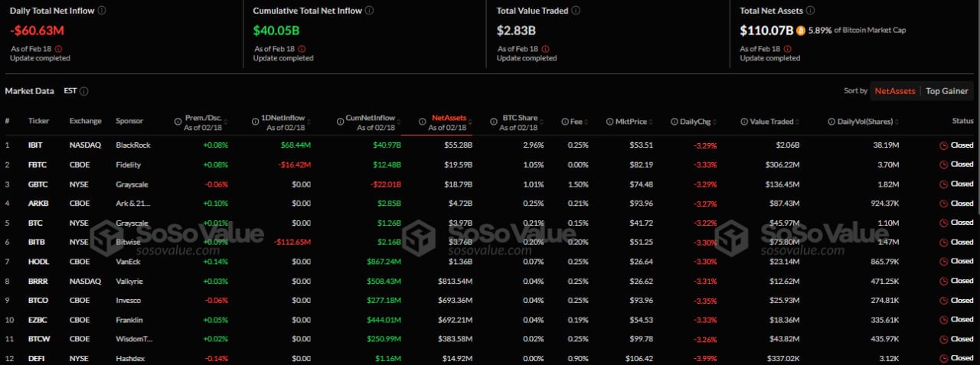Click Closed clock icon in IBIT row
The height and width of the screenshot is (365, 980).
click(943, 145)
